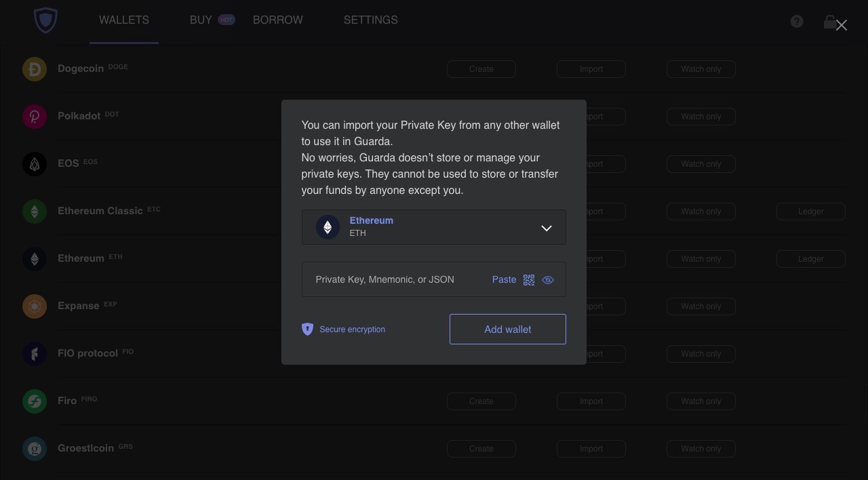Click the Firo coin icon
868x480 pixels.
(x=35, y=401)
